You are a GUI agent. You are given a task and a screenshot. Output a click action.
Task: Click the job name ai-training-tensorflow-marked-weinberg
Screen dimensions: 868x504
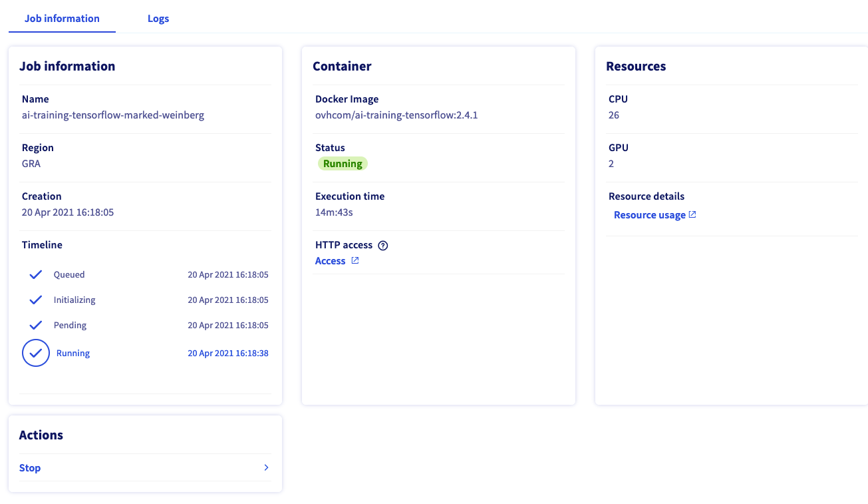[113, 115]
